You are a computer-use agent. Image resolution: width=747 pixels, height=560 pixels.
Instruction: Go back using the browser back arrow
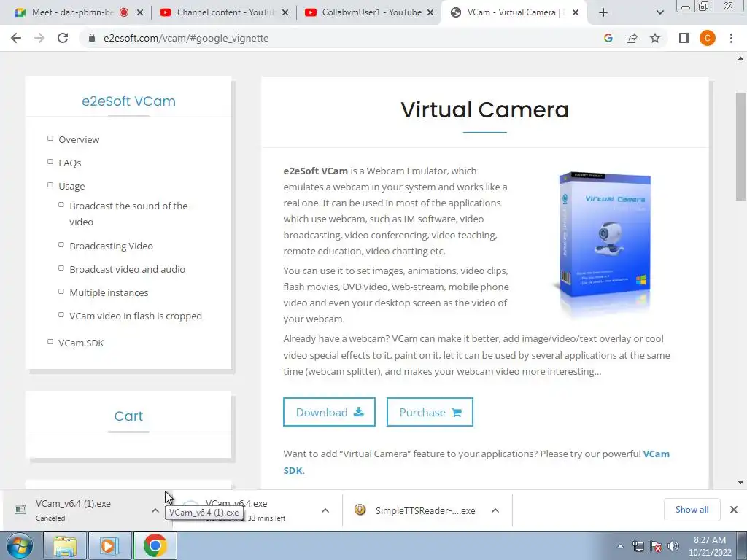click(x=16, y=38)
